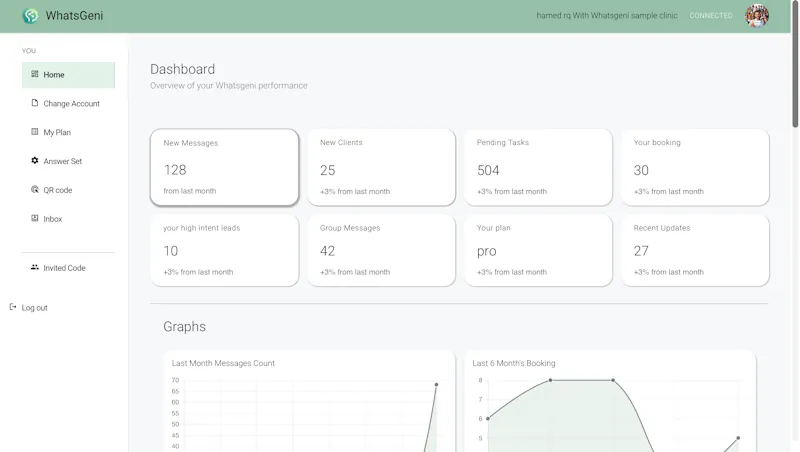This screenshot has height=452, width=800.
Task: Open the user profile avatar
Action: (757, 16)
